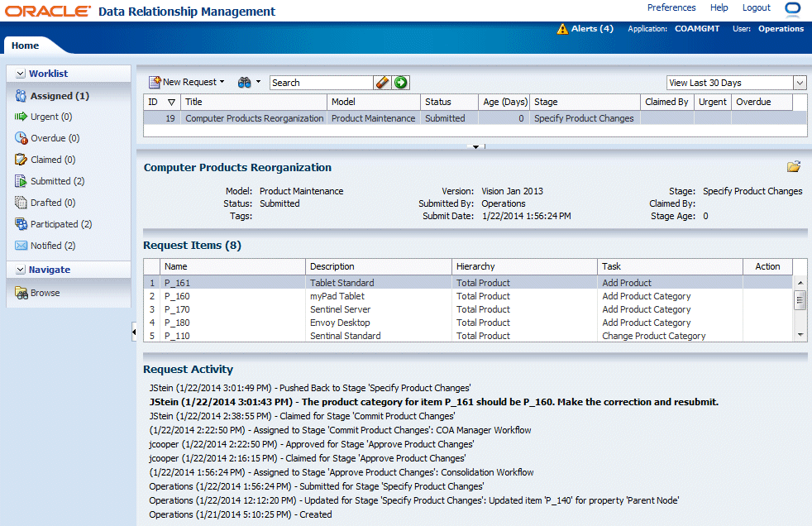This screenshot has width=812, height=526.
Task: Click the Help link
Action: [x=719, y=7]
